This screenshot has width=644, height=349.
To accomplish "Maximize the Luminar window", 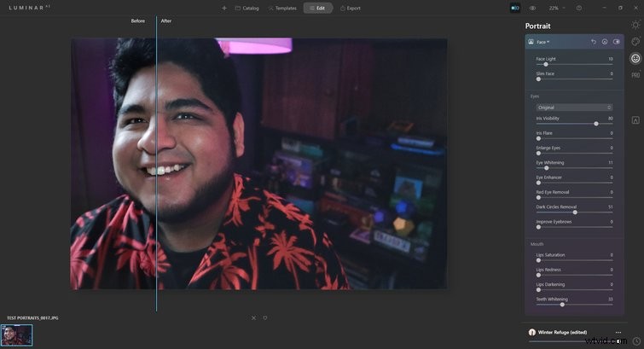I will (620, 8).
